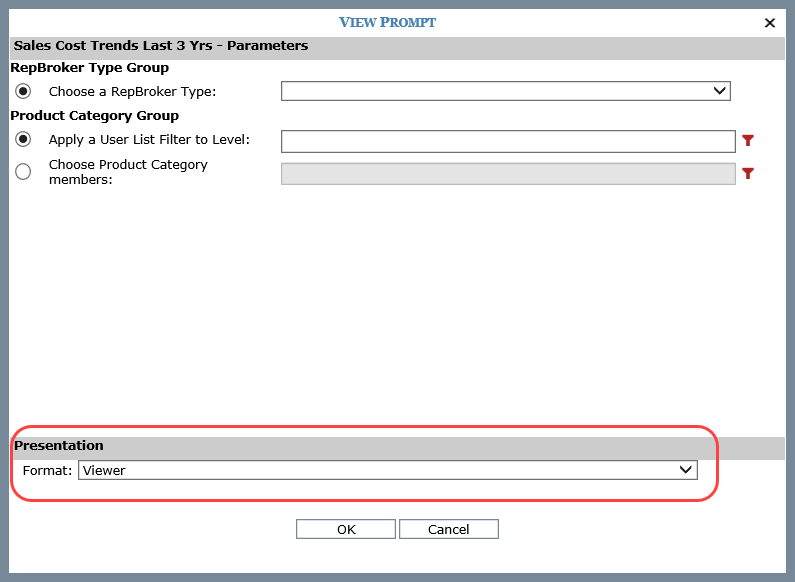Screen dimensions: 795x582
Task: Click the Viewer value in Format box
Action: (105, 470)
